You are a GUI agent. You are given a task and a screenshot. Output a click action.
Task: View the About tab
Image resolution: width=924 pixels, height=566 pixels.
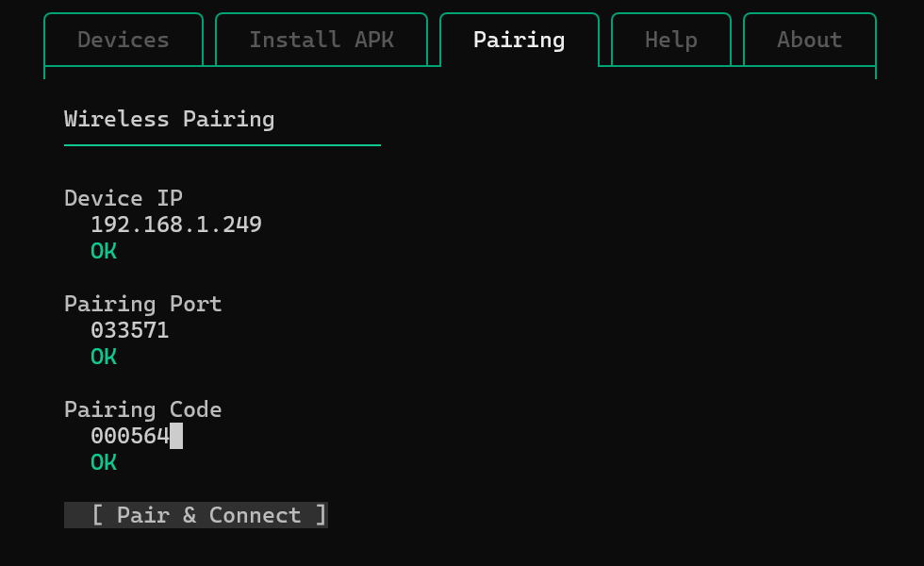[x=809, y=40]
